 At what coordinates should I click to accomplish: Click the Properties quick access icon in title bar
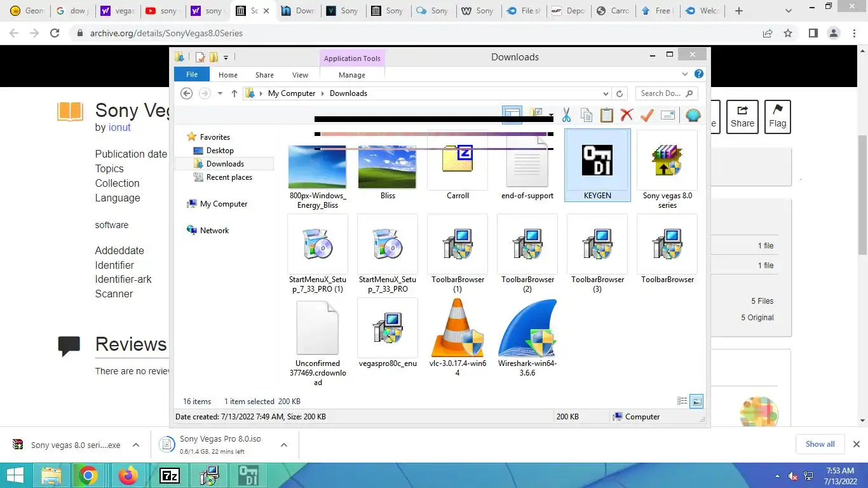tap(200, 57)
